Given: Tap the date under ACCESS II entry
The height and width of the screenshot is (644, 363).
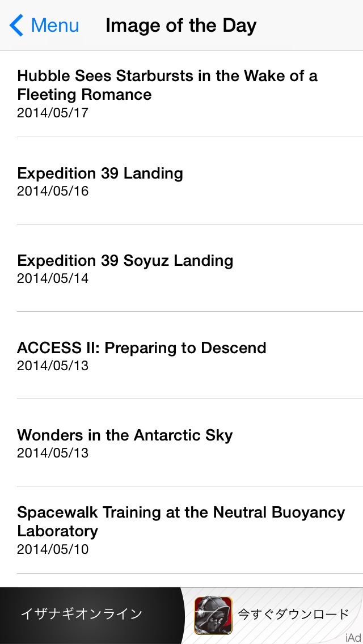Looking at the screenshot, I should pos(53,366).
